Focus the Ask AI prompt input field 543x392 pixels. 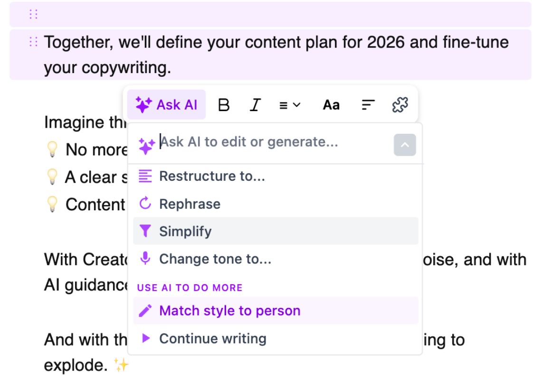click(271, 142)
